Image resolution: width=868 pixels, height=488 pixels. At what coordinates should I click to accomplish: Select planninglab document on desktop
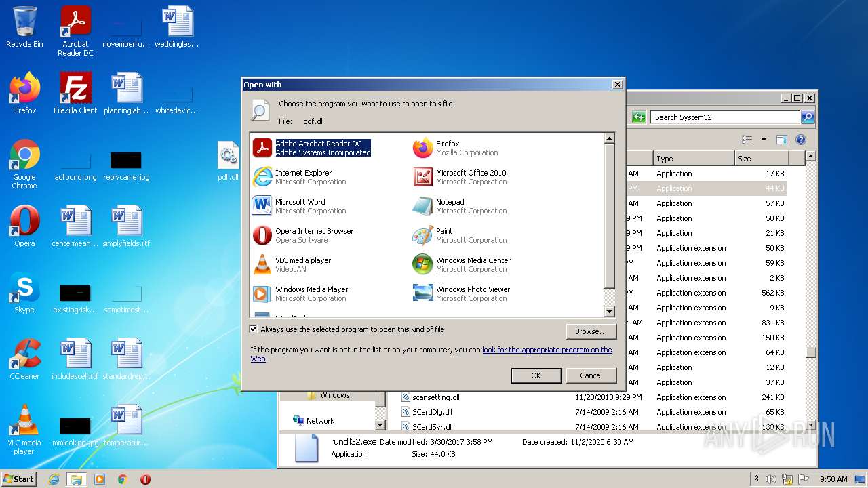point(126,94)
